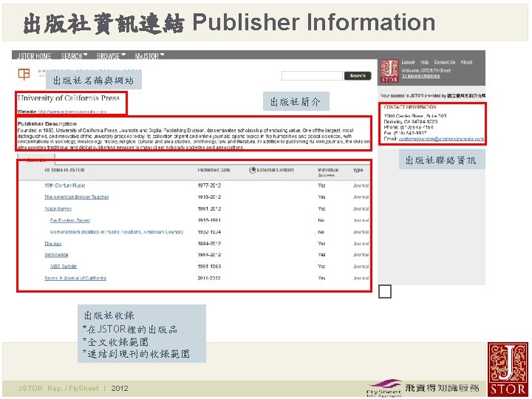
Task: Click the Individual Access column header
Action: 328,172
